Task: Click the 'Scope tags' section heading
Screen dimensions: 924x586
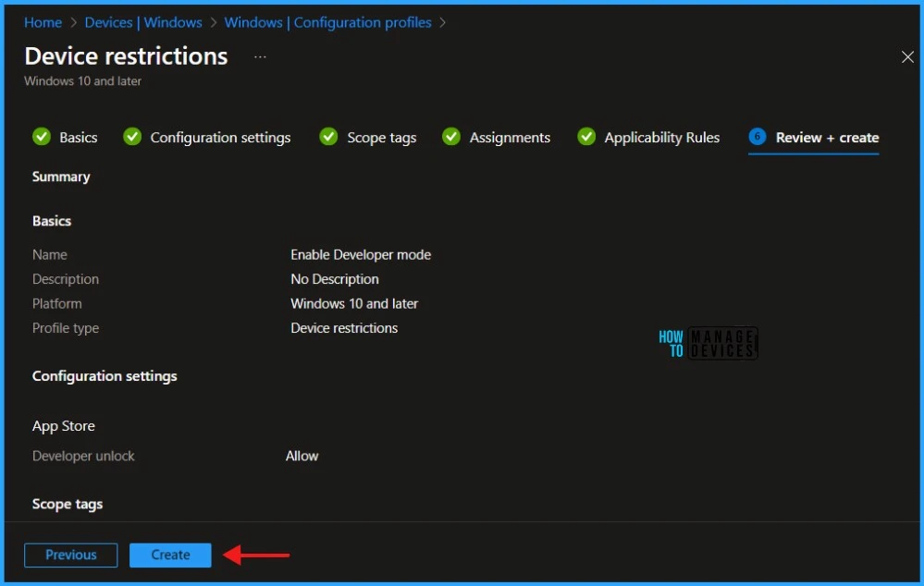Action: click(x=68, y=504)
